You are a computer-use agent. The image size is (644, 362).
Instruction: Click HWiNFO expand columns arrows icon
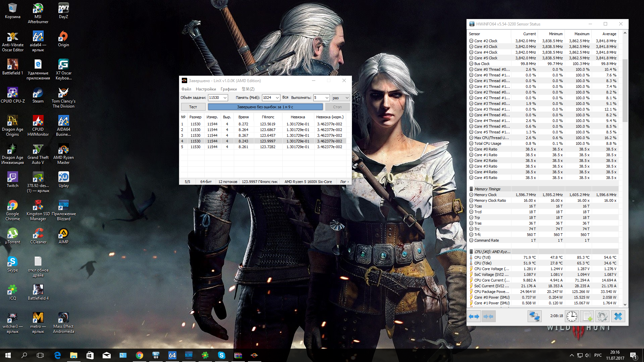pos(474,316)
